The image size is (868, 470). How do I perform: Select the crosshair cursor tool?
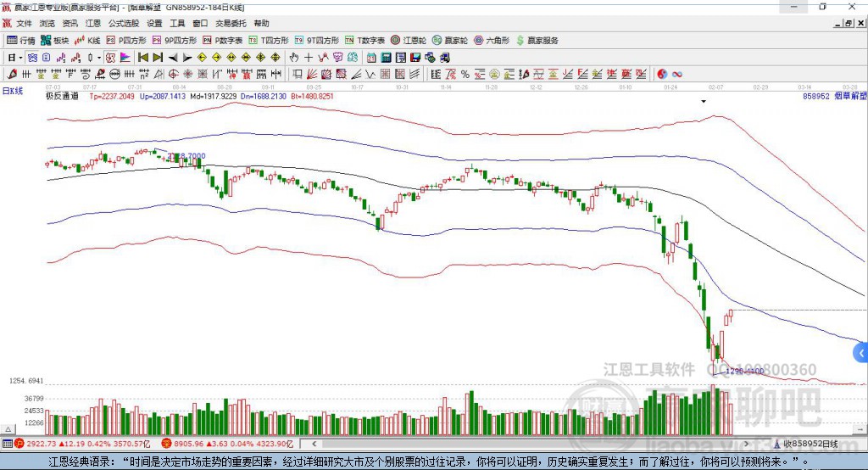click(x=309, y=58)
